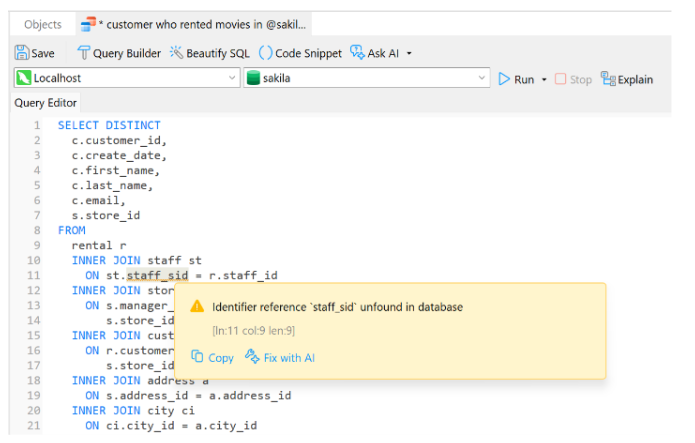Run the query
The image size is (695, 443).
pos(516,79)
